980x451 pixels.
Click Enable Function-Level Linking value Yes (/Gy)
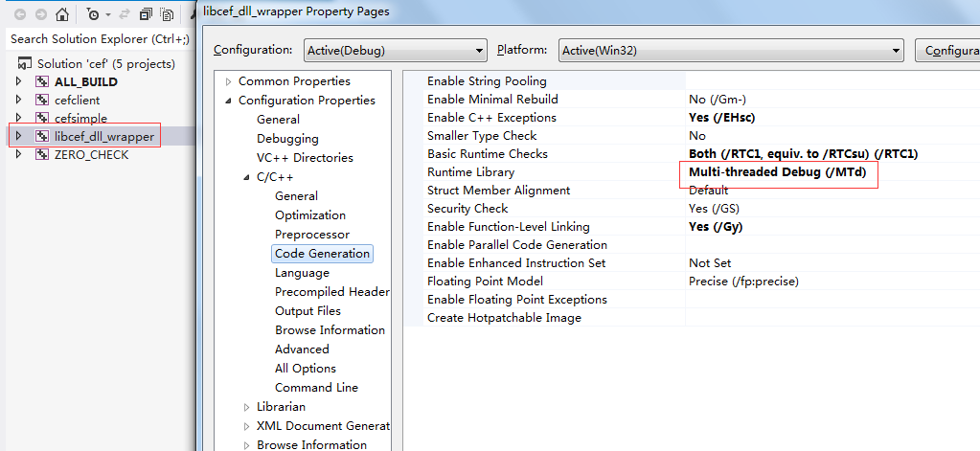716,227
